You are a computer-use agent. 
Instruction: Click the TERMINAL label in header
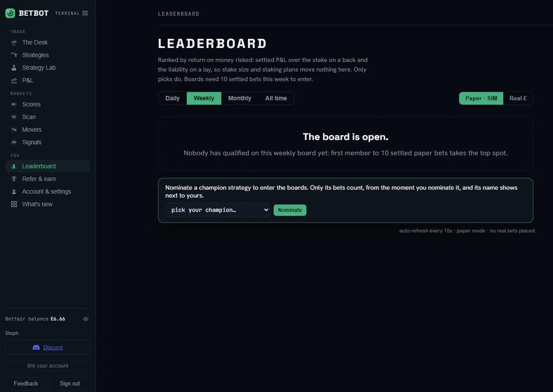point(67,14)
